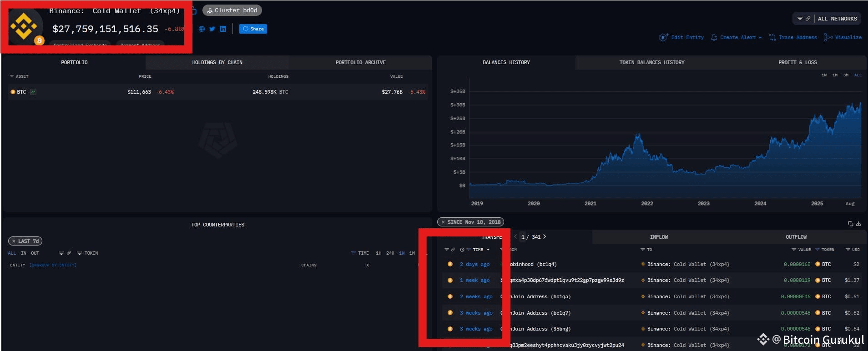The height and width of the screenshot is (351, 868).
Task: Click the BTC price chart icon
Action: point(33,92)
